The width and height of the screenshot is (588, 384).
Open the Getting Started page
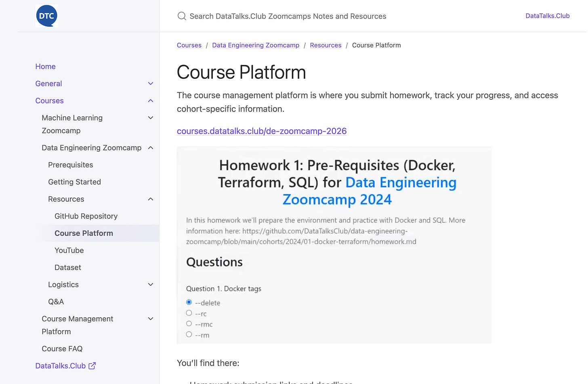pos(74,182)
